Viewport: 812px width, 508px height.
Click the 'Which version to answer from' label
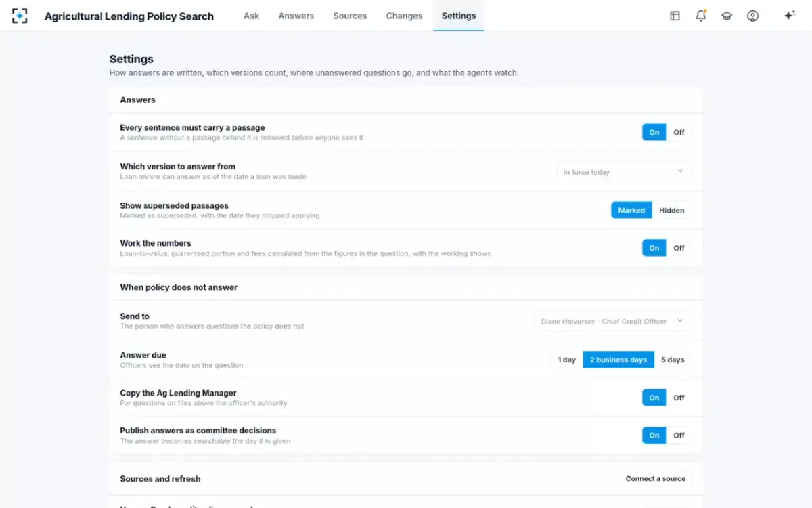(x=178, y=166)
